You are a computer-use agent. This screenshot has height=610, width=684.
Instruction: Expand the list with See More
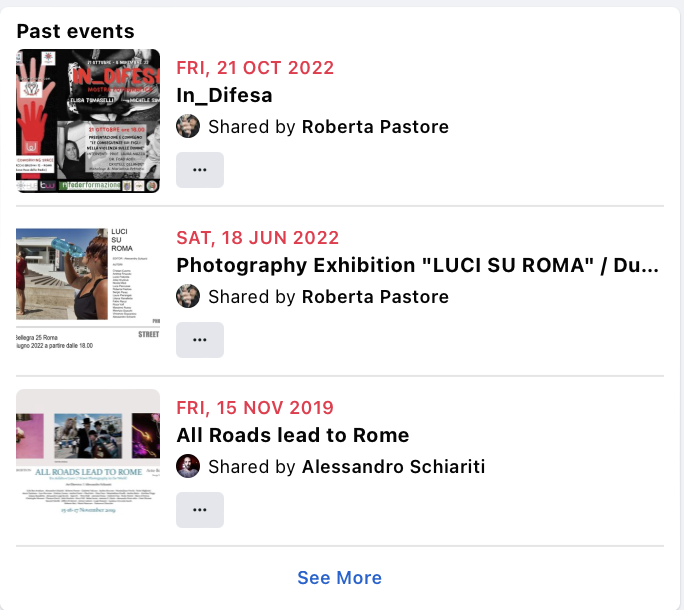point(339,578)
